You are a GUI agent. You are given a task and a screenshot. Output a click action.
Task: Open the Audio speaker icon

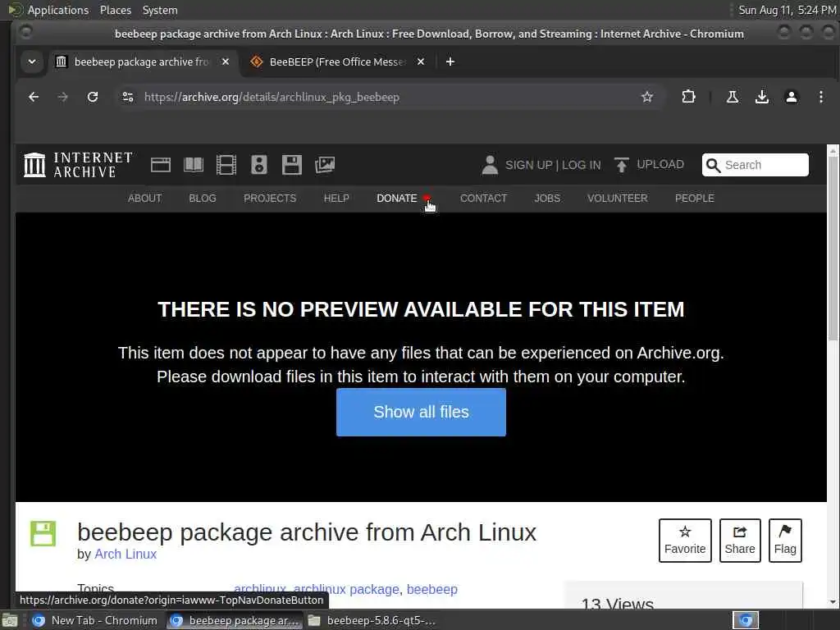[258, 164]
